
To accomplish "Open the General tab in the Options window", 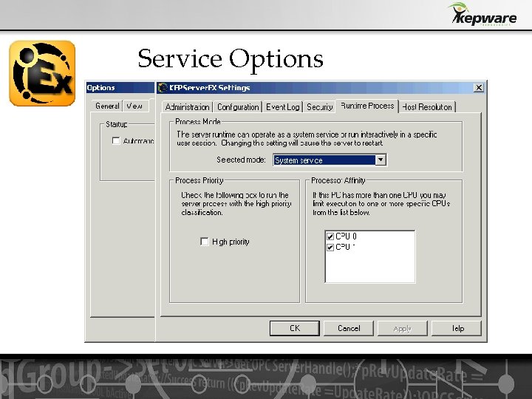I will [107, 106].
